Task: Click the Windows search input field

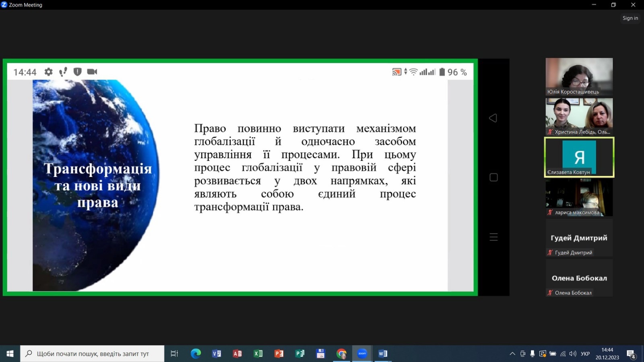Action: point(93,354)
